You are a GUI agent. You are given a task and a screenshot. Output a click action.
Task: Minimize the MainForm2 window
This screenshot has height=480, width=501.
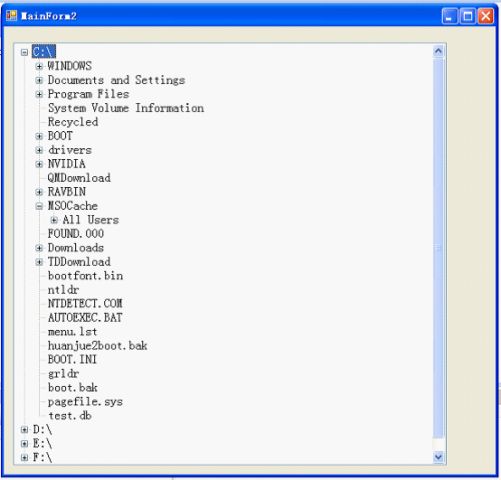(x=450, y=16)
